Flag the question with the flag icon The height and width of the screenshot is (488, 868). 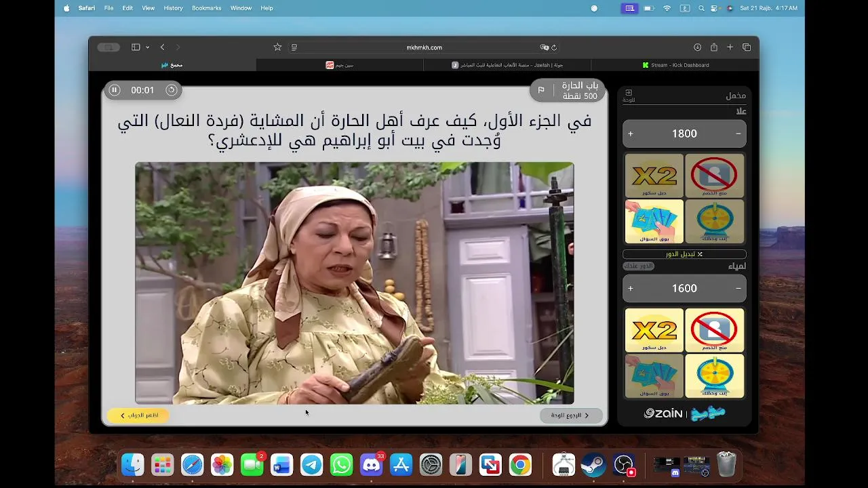pyautogui.click(x=541, y=90)
